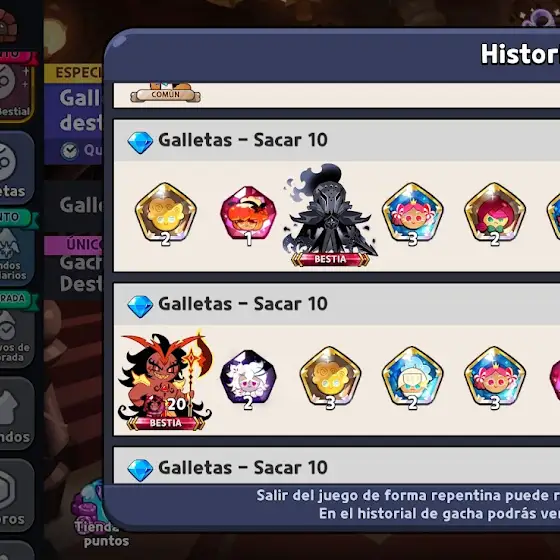Select red-haired gold soulstone with count 2

click(x=495, y=214)
